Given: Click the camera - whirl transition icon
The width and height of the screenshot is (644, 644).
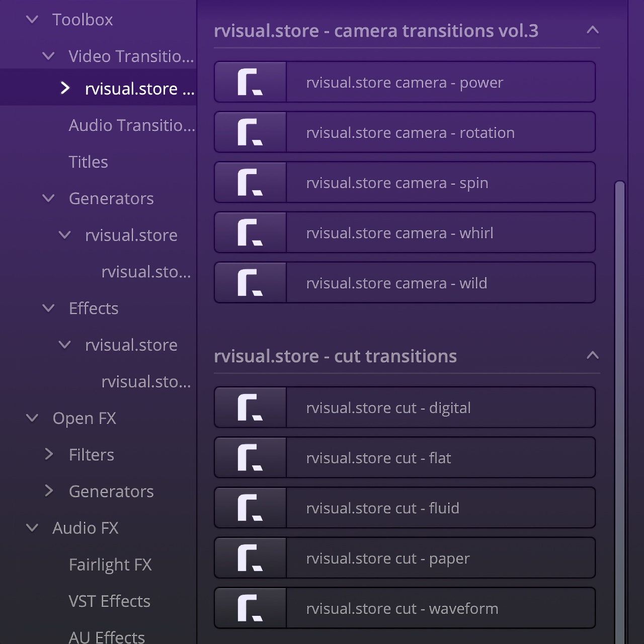Looking at the screenshot, I should [x=251, y=233].
